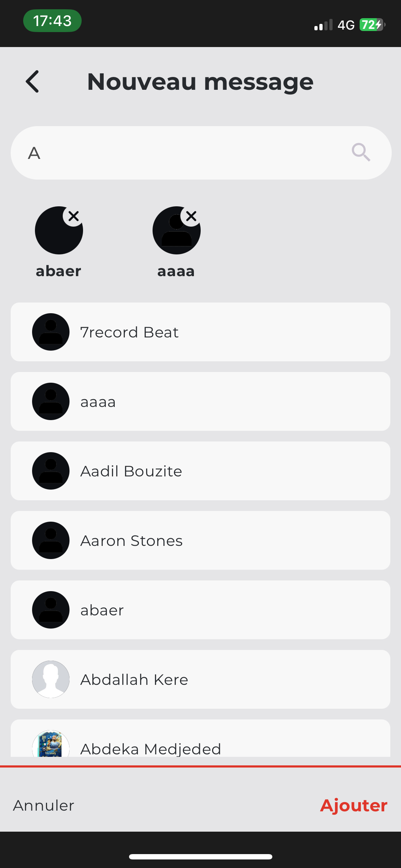Remove aaaa from selected recipients

click(x=191, y=216)
